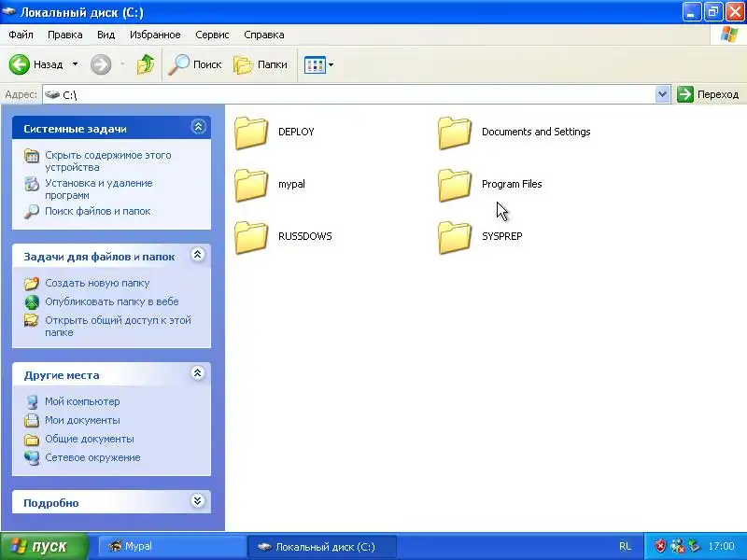Open the Вид menu

106,35
